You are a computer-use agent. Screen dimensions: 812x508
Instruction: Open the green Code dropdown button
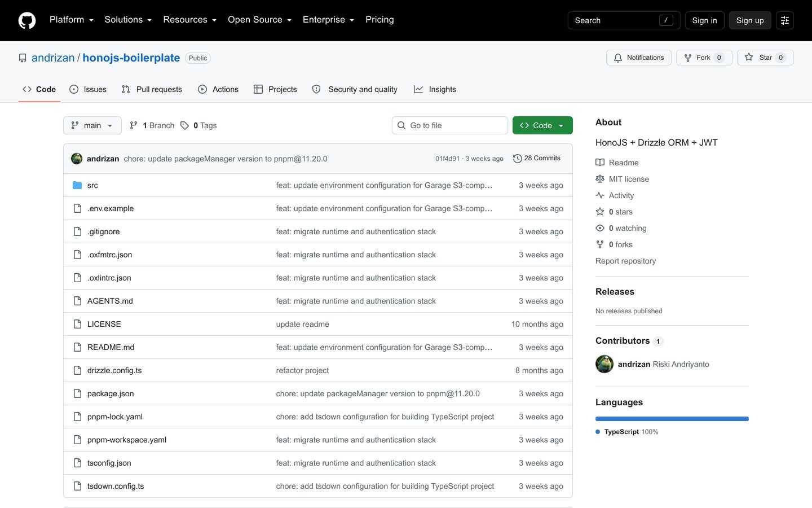(x=542, y=125)
